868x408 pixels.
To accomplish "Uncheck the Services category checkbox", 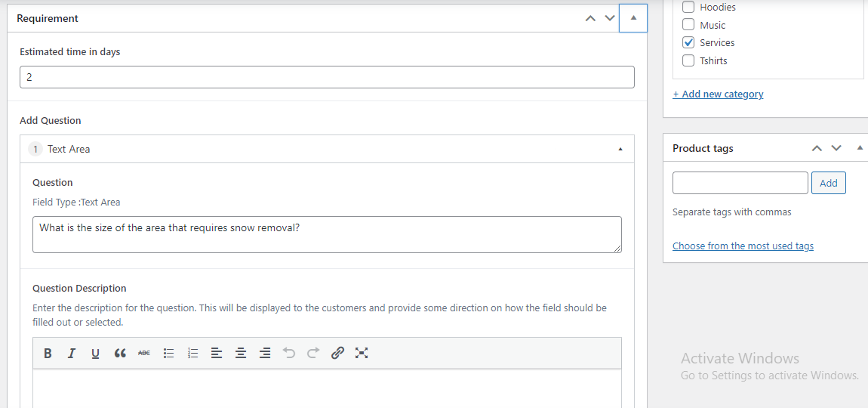I will tap(688, 43).
